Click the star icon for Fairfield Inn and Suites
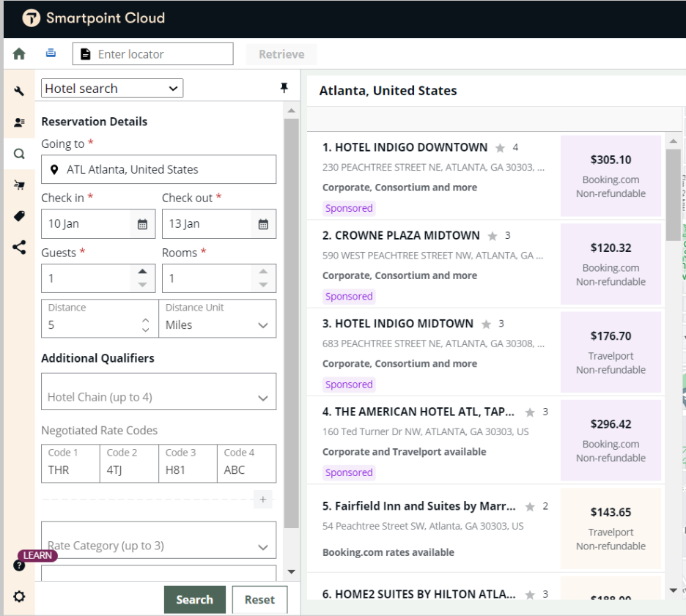This screenshot has height=616, width=686. pyautogui.click(x=530, y=507)
